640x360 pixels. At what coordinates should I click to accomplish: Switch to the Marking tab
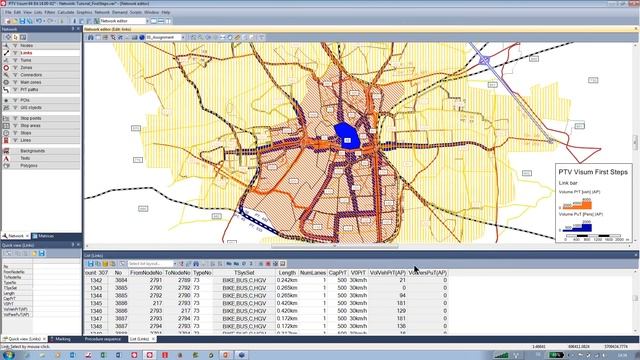click(x=62, y=339)
